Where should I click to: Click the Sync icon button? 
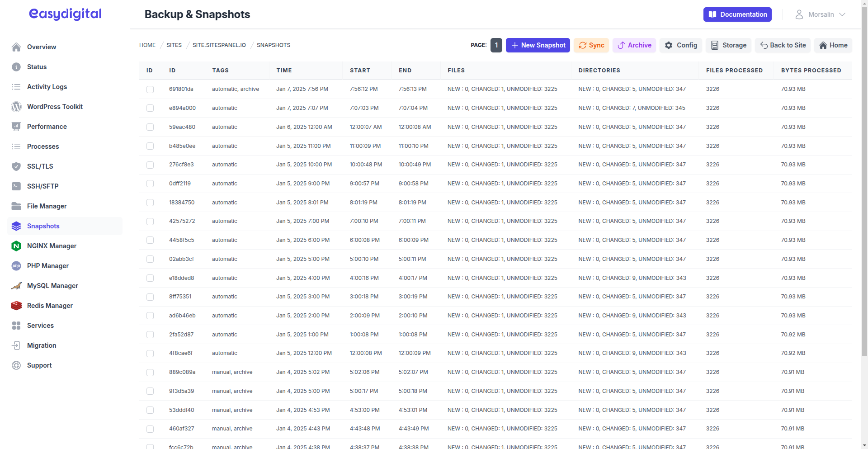click(x=583, y=45)
